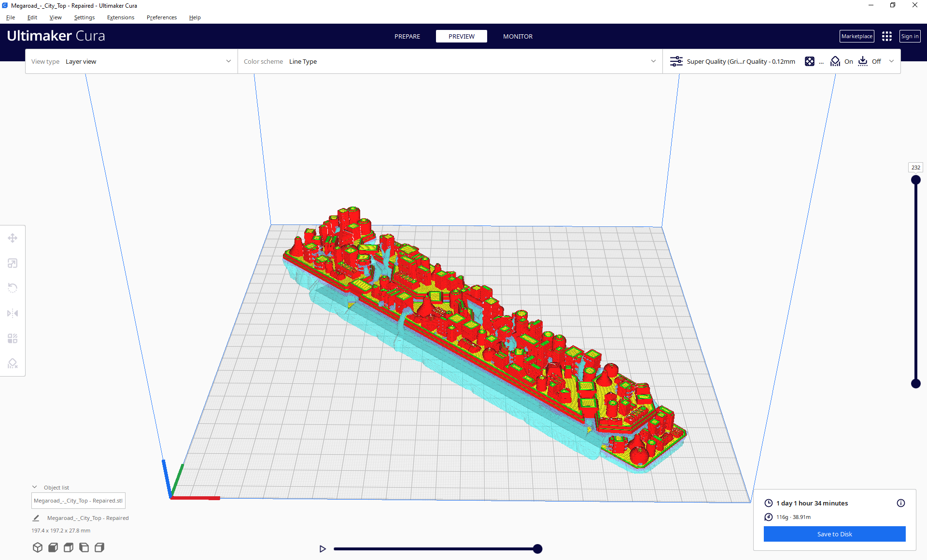The width and height of the screenshot is (927, 560).
Task: Click the Megaroad_-_City_Top - Repaired job name
Action: pos(88,518)
